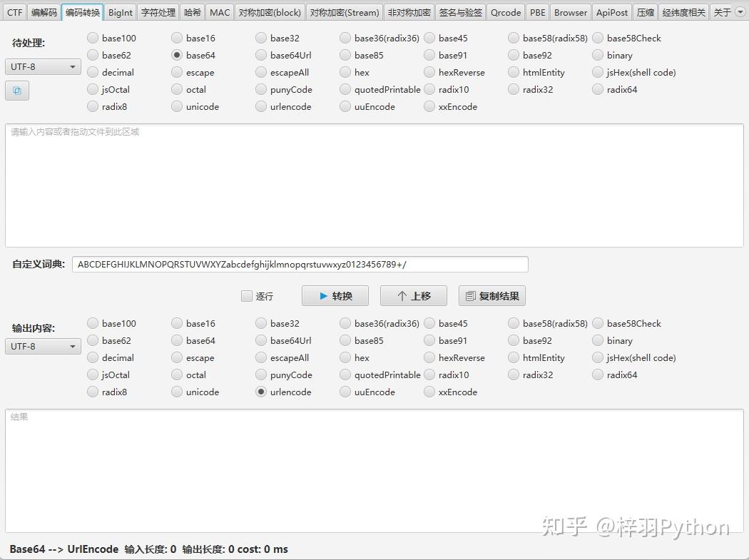Click the paste icon button under input encoding
749x560 pixels.
17,91
